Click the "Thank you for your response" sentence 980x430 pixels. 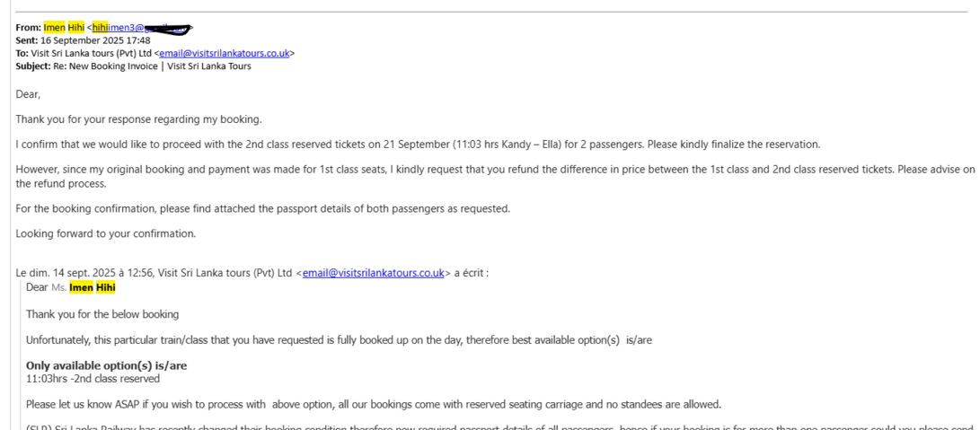139,119
